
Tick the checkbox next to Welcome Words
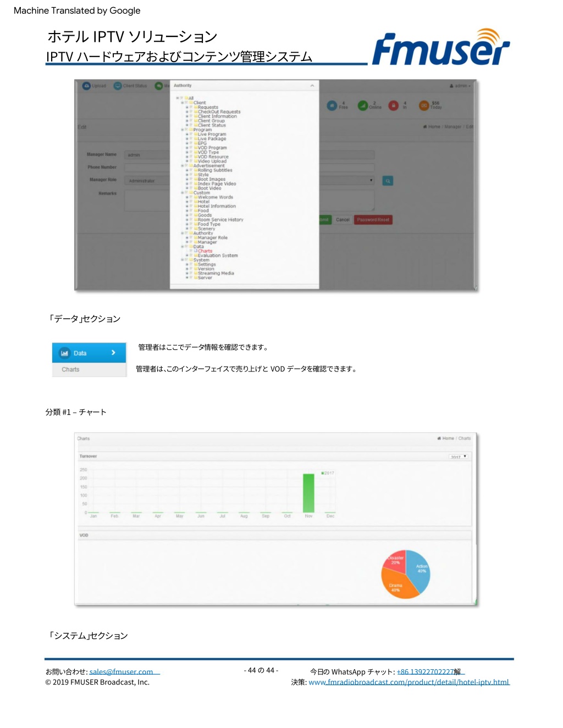pos(191,197)
